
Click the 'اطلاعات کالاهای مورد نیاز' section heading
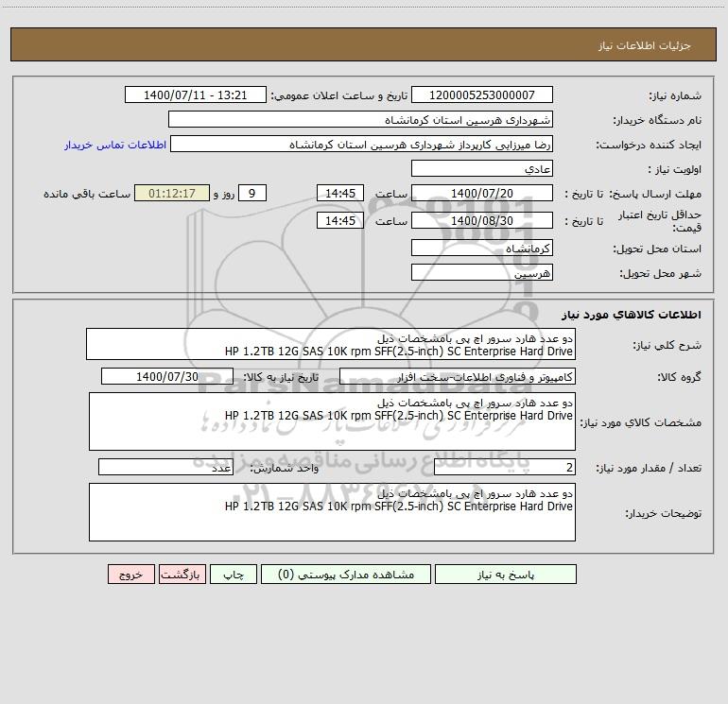(x=631, y=315)
